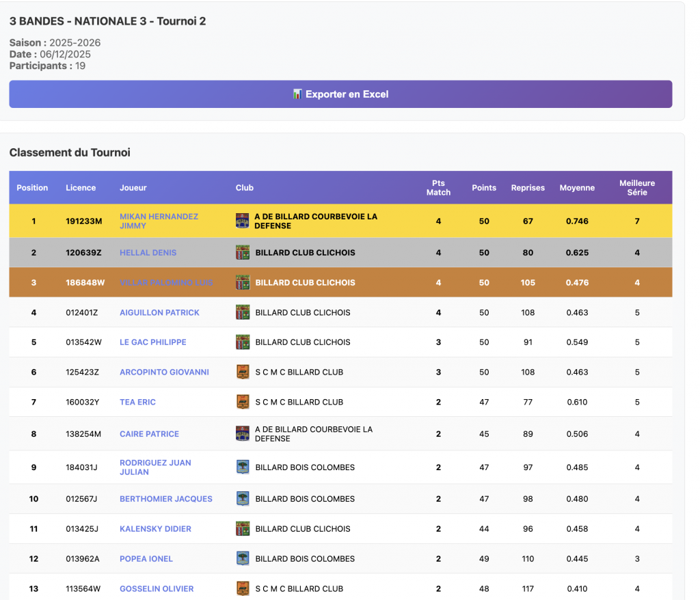The height and width of the screenshot is (600, 700).
Task: Click club logo in Caire Patrice row
Action: pos(243,434)
